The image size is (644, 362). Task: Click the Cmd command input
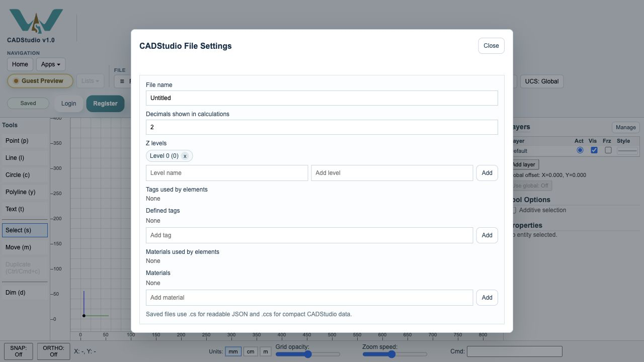click(514, 351)
